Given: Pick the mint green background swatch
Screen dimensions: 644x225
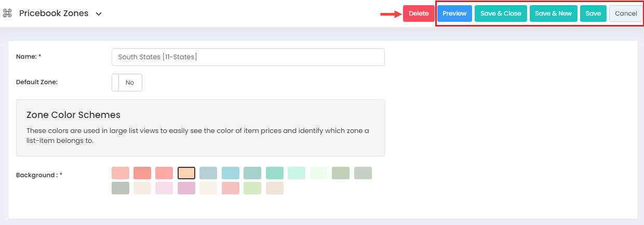Looking at the screenshot, I should click(275, 173).
